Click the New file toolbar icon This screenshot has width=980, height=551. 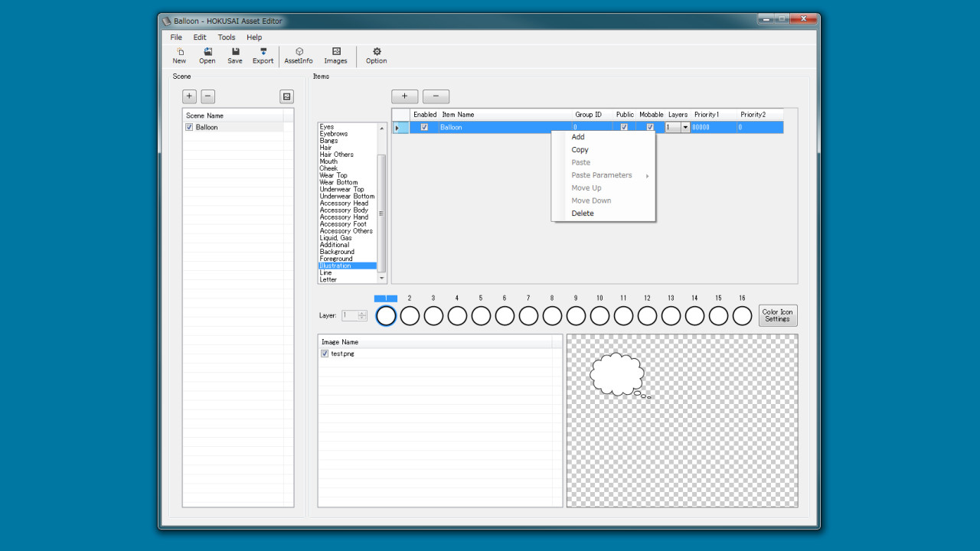point(179,55)
